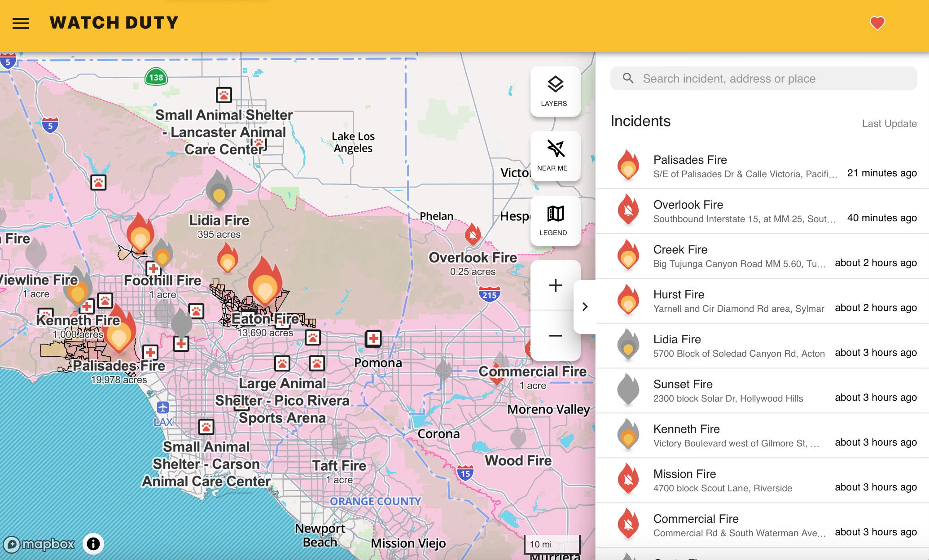The image size is (929, 560).
Task: Click the Lidia Fire gray flame list icon
Action: (628, 345)
